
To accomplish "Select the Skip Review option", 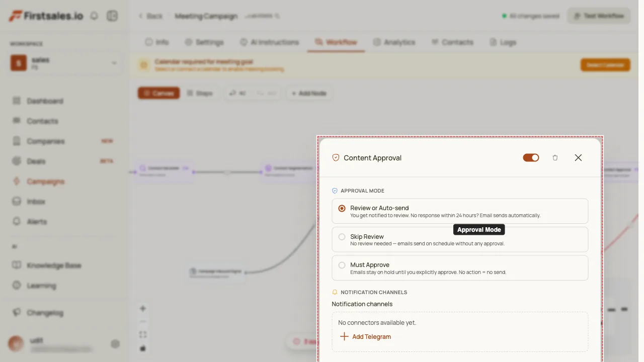I will click(x=460, y=239).
